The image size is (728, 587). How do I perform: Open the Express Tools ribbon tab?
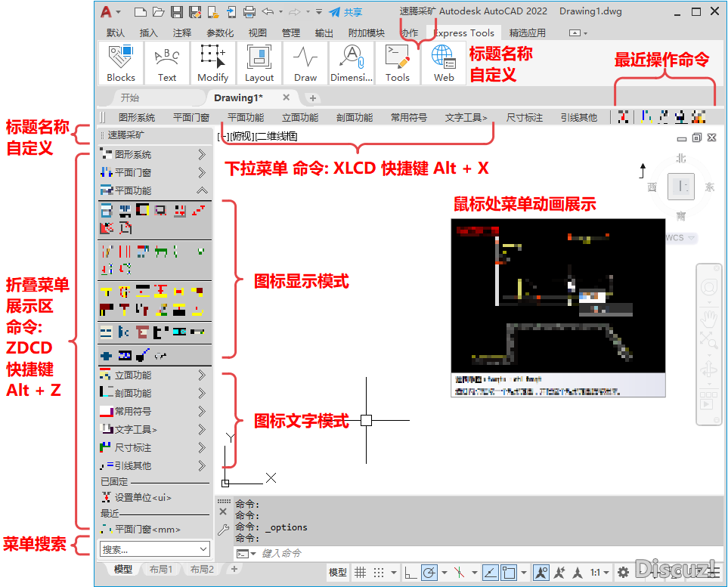click(464, 33)
